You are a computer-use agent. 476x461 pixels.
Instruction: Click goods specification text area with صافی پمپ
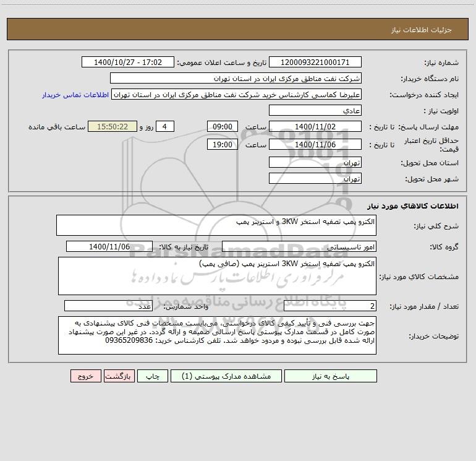click(217, 276)
